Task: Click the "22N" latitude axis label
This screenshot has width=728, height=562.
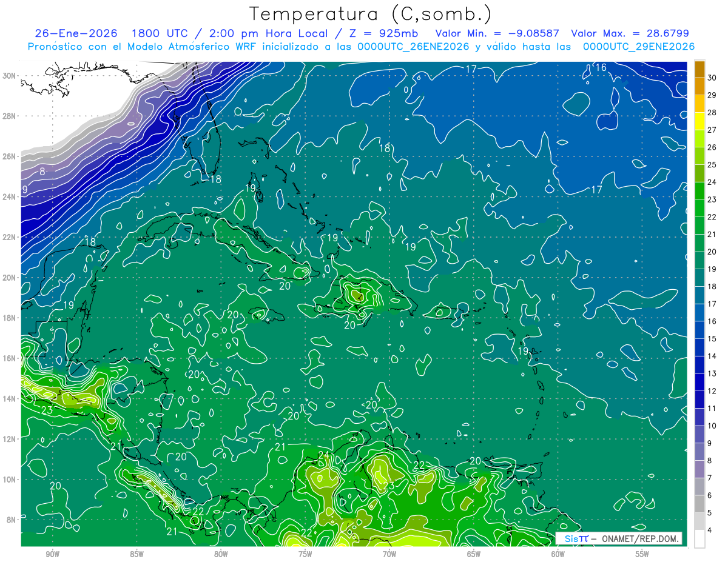Action: pyautogui.click(x=10, y=237)
